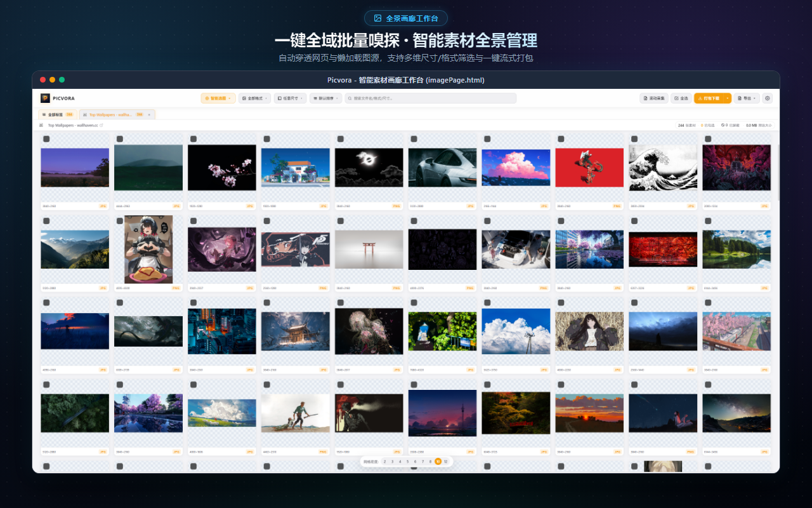Click the 全选 select-all button
This screenshot has width=812, height=508.
pos(681,98)
